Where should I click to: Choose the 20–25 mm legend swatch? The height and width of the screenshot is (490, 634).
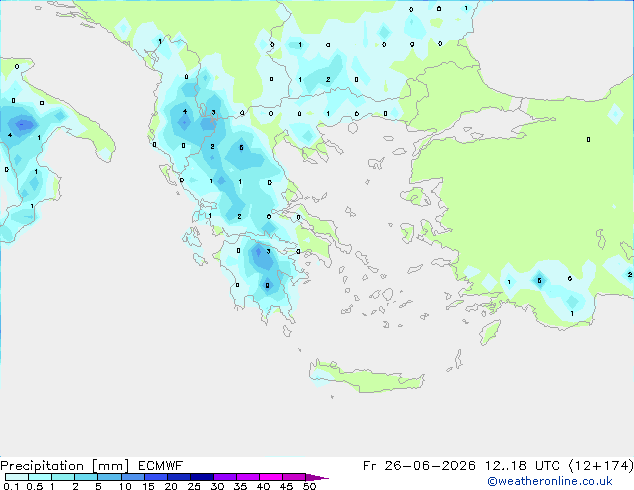178,477
